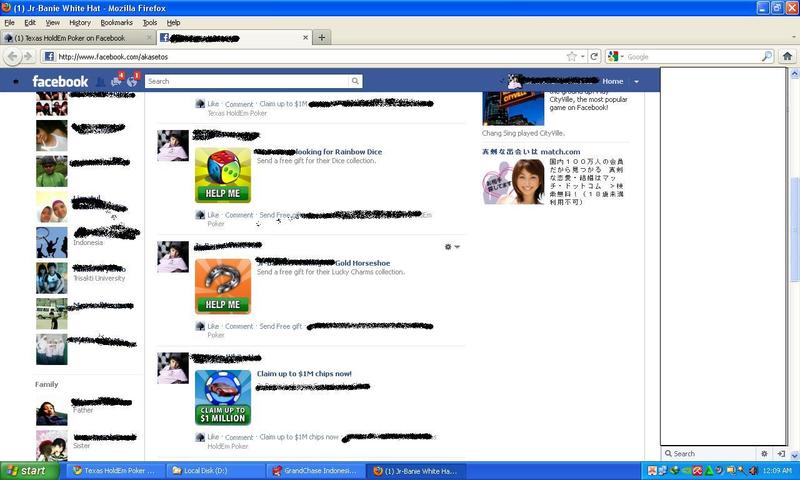Screen dimensions: 800x480
Task: Open the gear options on Gold Horseshoe post
Action: tap(452, 247)
